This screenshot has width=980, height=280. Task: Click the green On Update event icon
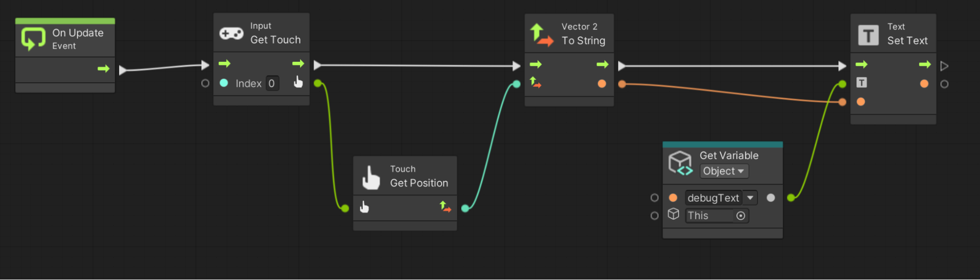tap(33, 38)
